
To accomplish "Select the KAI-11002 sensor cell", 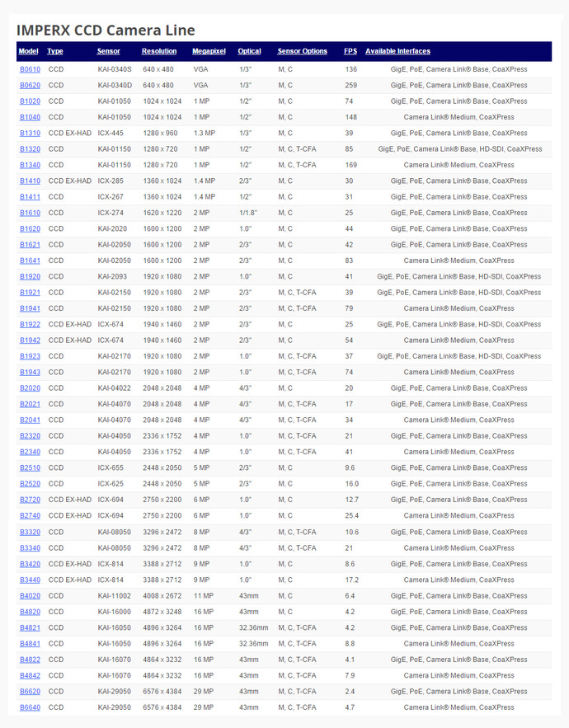I will click(115, 596).
